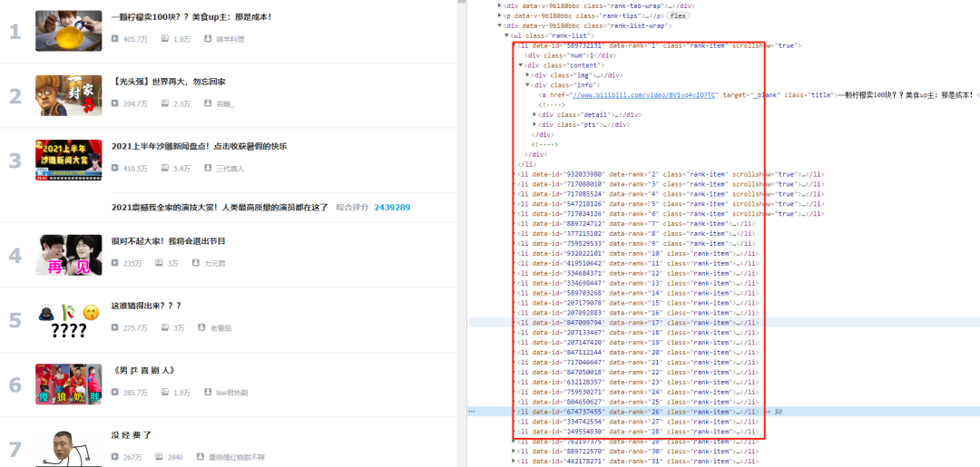
Task: Open uploader 三代鹿人 profile
Action: tap(230, 169)
